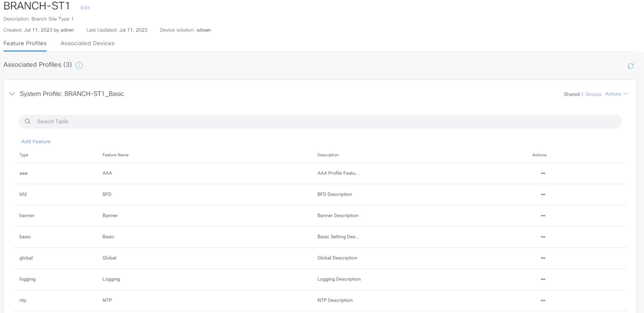Open the three-dot actions menu for Banner

point(543,216)
